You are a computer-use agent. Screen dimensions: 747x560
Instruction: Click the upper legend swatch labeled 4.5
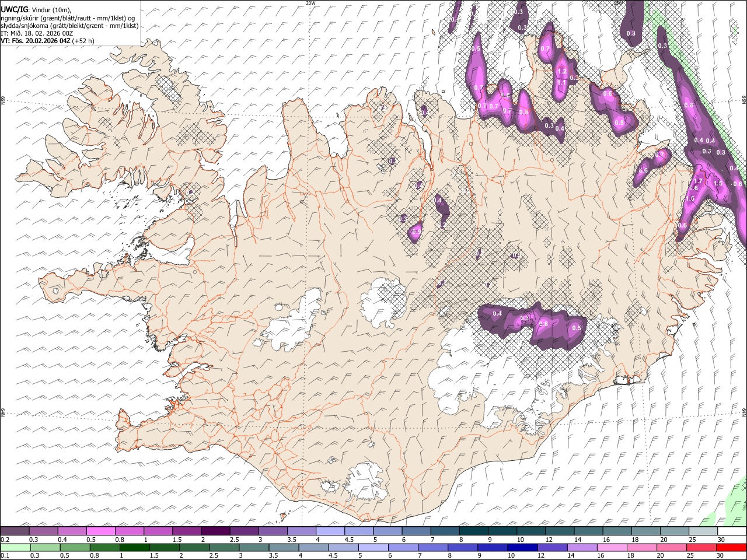[358, 531]
